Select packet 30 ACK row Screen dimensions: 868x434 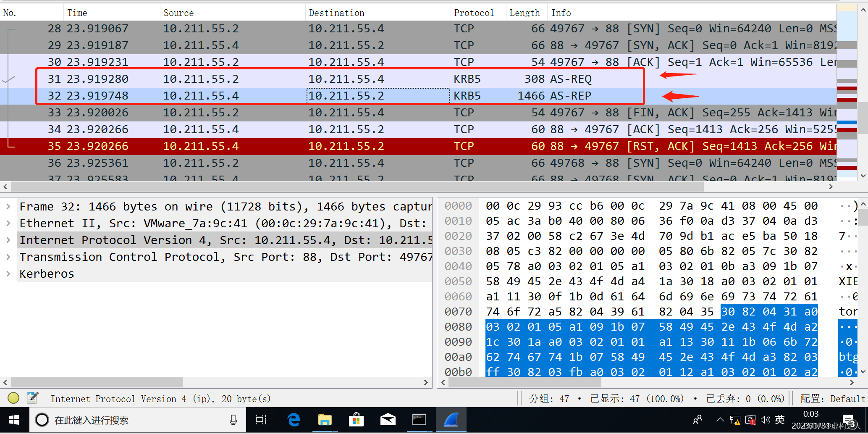click(x=418, y=62)
